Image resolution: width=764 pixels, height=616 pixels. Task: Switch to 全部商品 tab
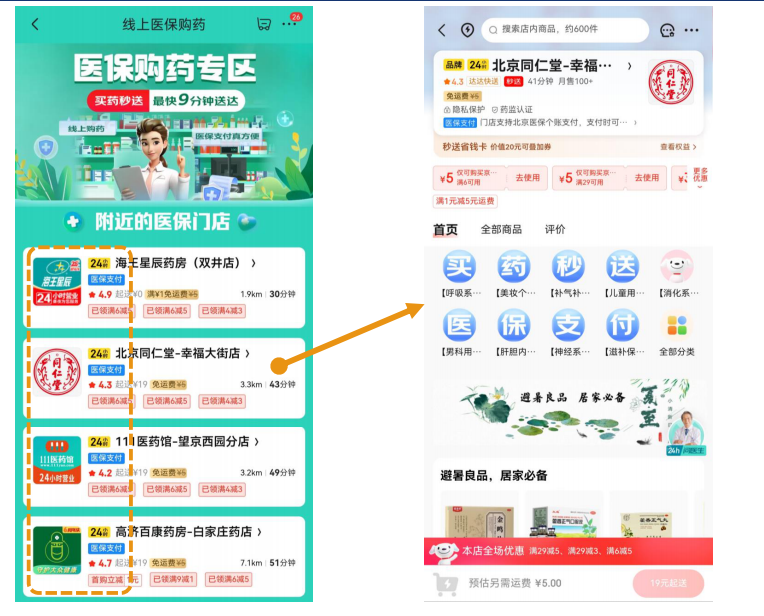pos(501,230)
